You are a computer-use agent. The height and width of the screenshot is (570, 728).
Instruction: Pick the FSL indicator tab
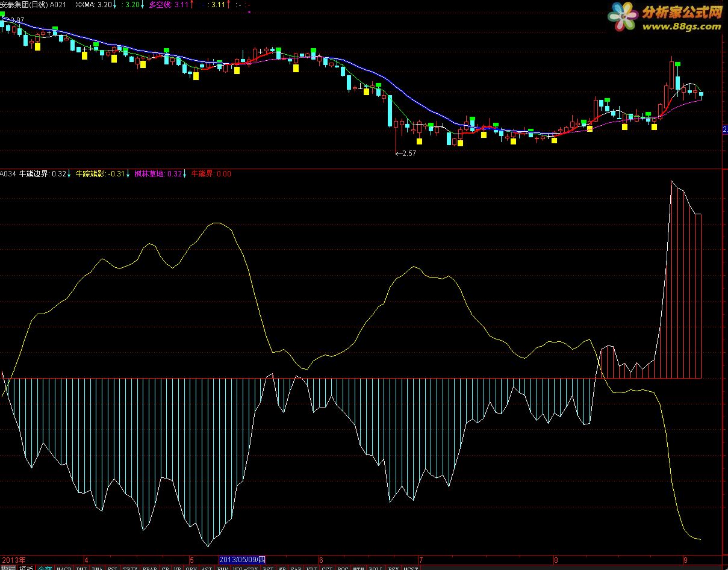[x=113, y=568]
